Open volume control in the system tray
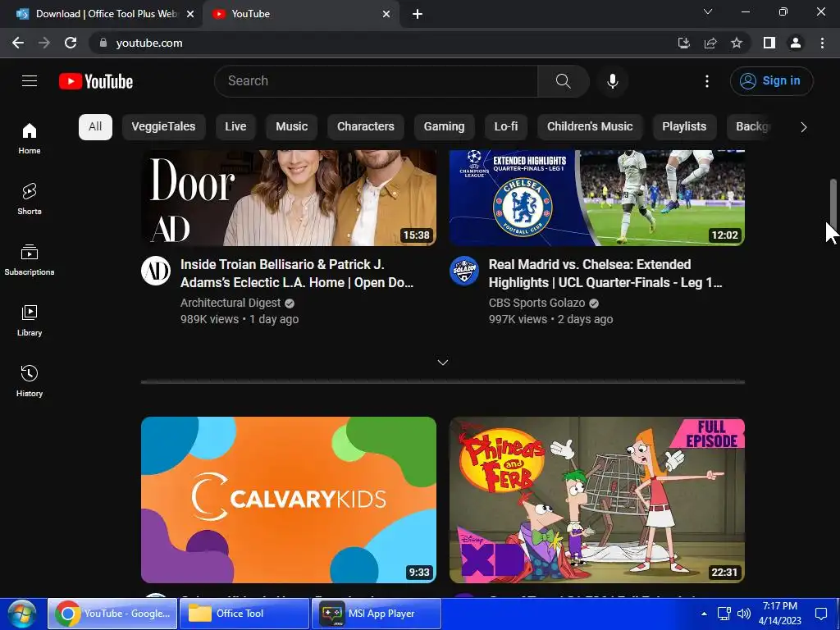Image resolution: width=840 pixels, height=630 pixels. 743,614
